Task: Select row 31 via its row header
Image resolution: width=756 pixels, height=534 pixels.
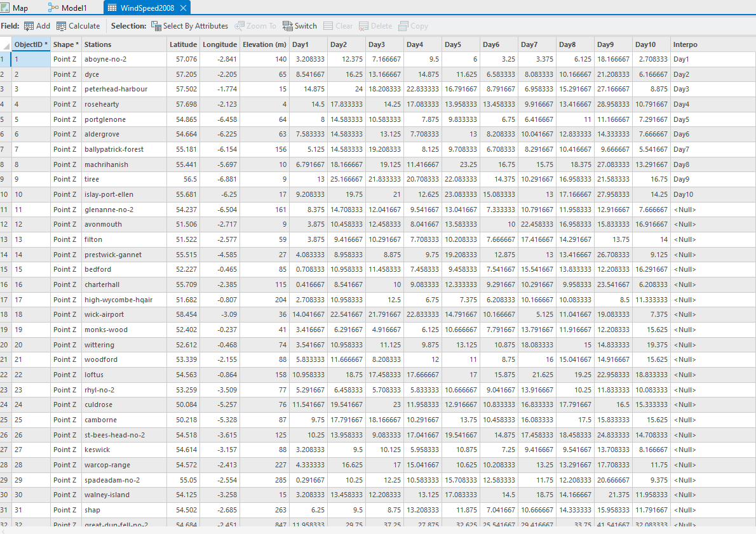Action: coord(5,510)
